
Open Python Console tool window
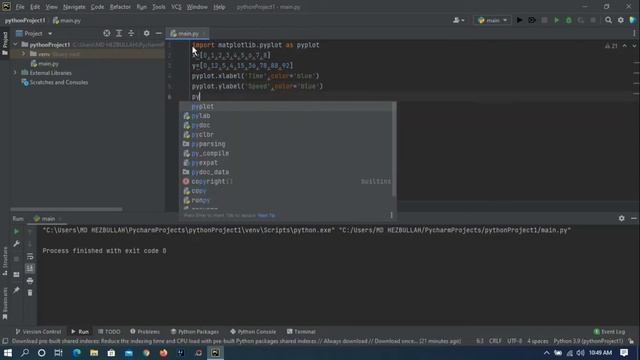click(253, 331)
